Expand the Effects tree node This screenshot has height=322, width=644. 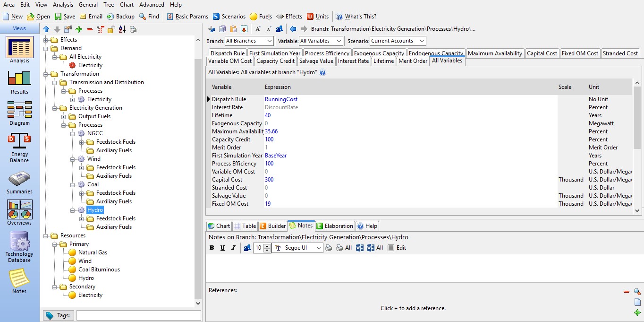(x=46, y=40)
